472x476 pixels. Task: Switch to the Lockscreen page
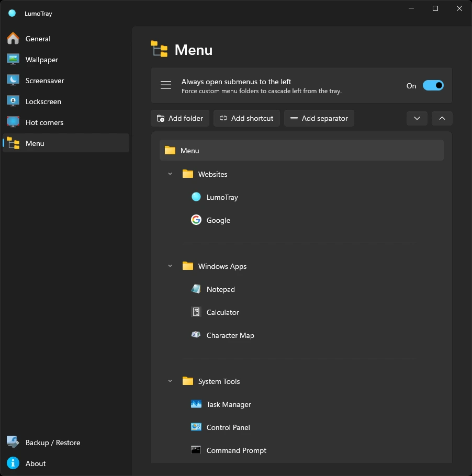point(66,101)
